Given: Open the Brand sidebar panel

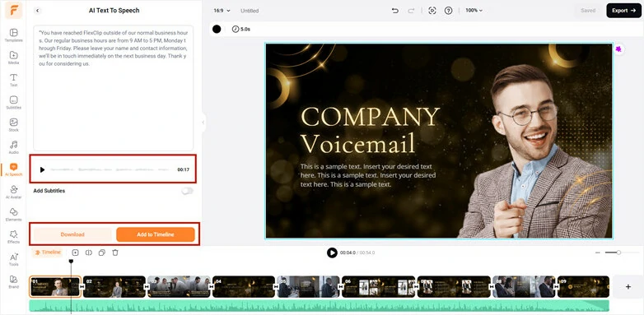Looking at the screenshot, I should (x=13, y=282).
